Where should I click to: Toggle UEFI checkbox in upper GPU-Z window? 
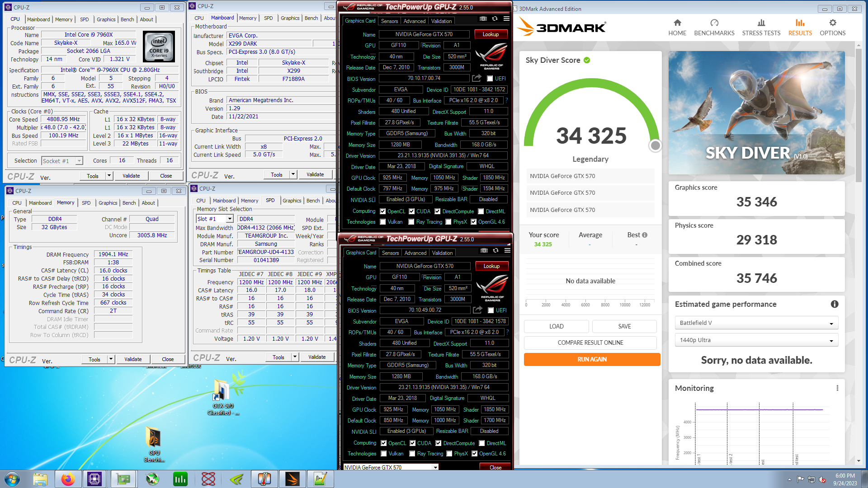[x=490, y=79]
